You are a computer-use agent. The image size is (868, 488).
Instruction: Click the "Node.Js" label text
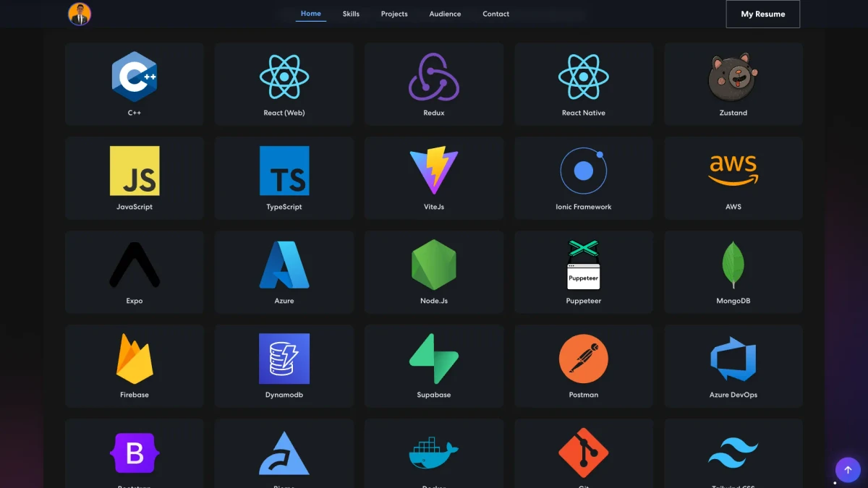[434, 301]
